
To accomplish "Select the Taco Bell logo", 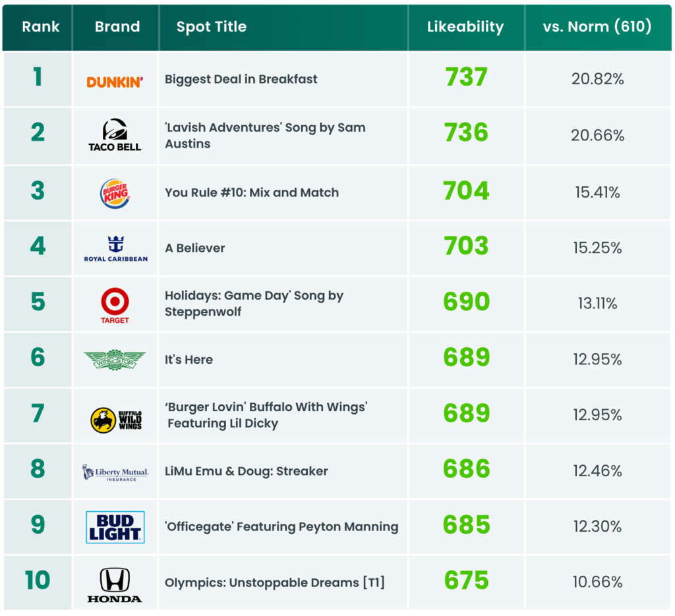I will click(115, 134).
